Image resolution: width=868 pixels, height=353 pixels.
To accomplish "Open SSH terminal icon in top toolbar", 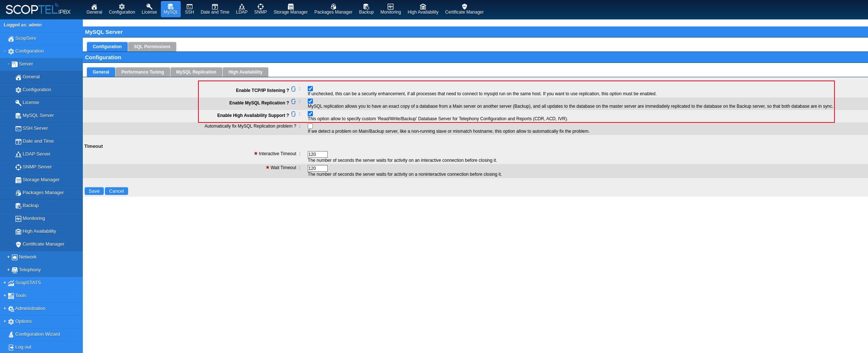I will (190, 9).
